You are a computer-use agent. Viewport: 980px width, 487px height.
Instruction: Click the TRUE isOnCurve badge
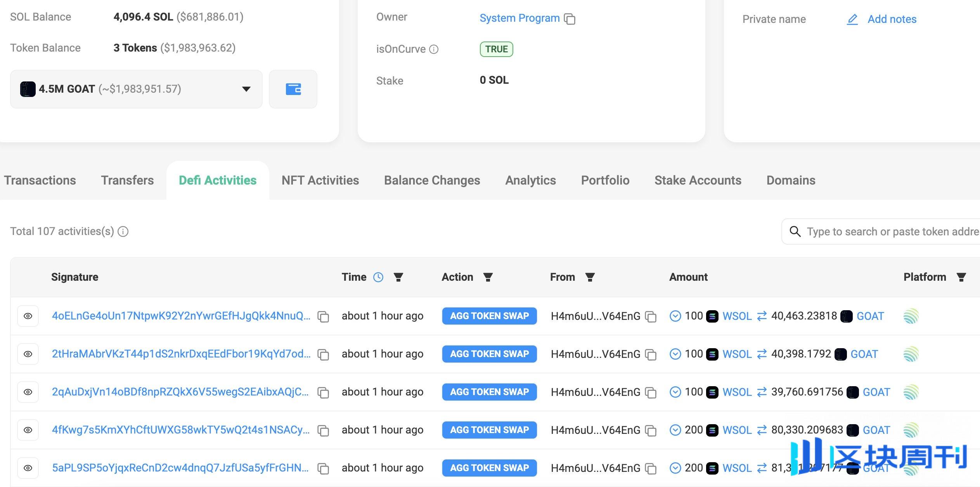tap(497, 49)
